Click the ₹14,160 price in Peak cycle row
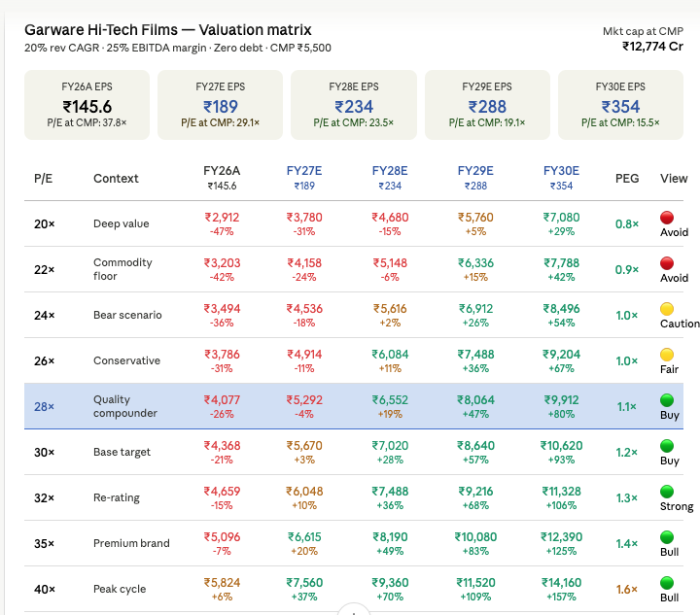The image size is (700, 615). pos(561,583)
